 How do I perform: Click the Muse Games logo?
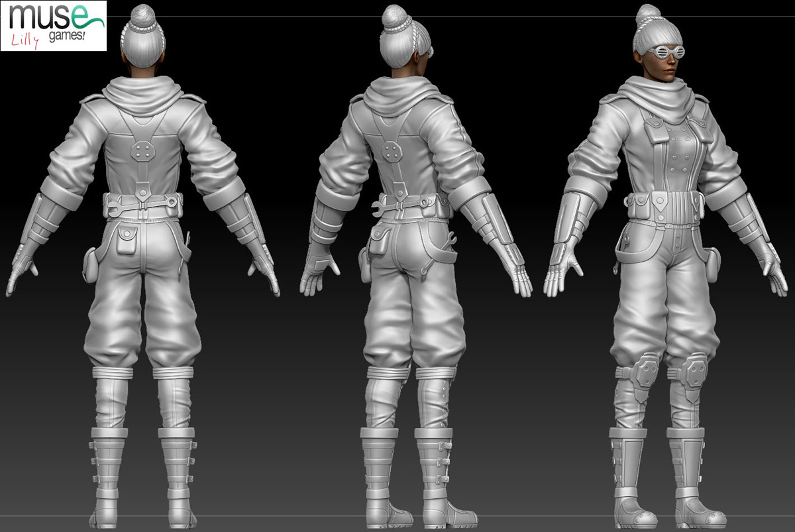point(54,26)
